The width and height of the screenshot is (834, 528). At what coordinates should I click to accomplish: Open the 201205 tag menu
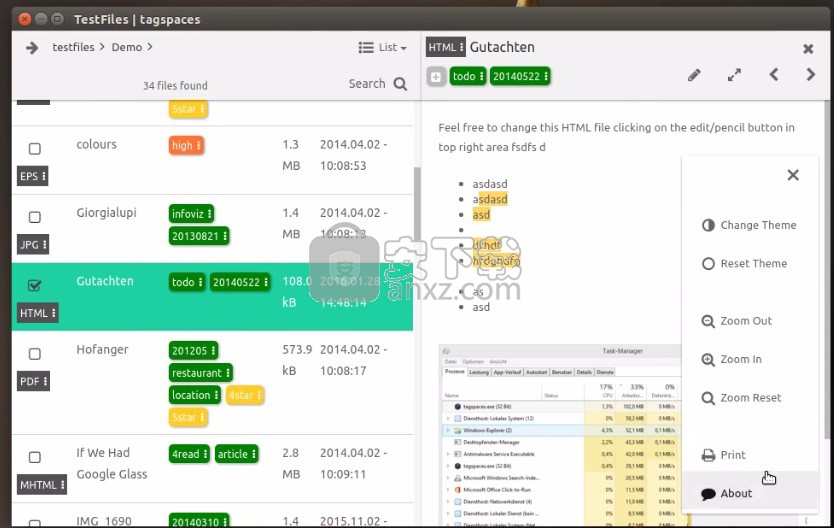(194, 351)
